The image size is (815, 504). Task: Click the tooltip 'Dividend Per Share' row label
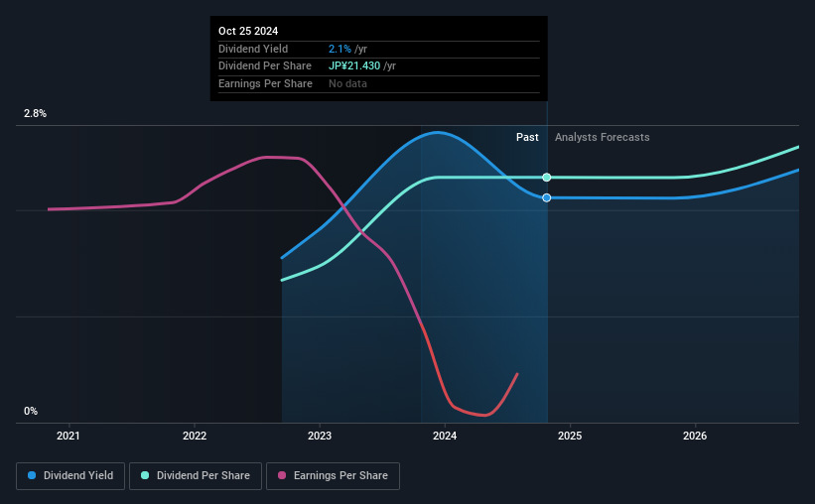click(x=265, y=66)
